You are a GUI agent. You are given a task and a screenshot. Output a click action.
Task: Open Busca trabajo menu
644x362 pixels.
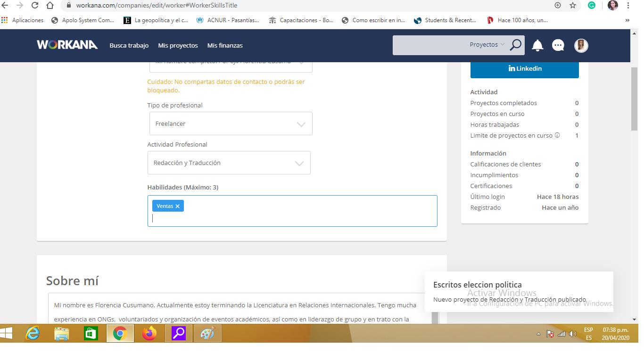(x=129, y=45)
